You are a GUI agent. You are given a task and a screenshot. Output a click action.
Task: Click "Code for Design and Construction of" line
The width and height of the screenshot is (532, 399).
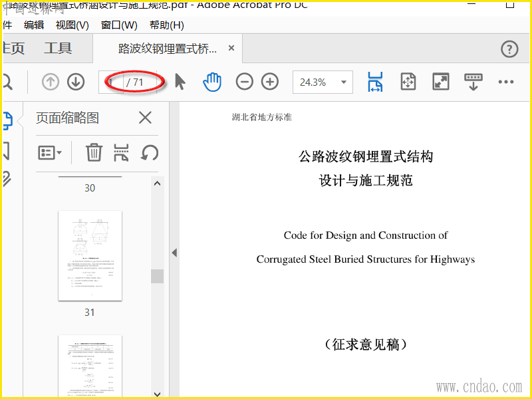[366, 235]
